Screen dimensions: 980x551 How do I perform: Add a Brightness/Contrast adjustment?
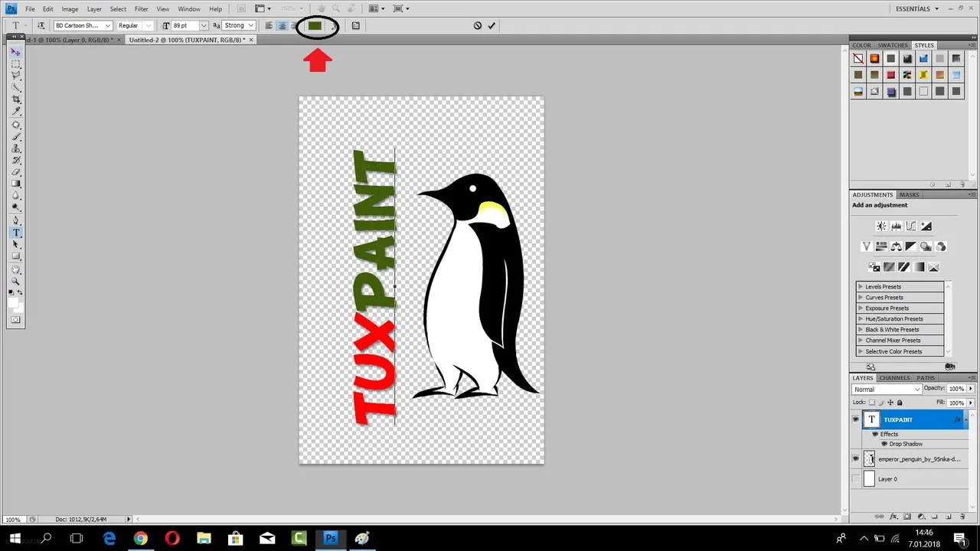[881, 227]
